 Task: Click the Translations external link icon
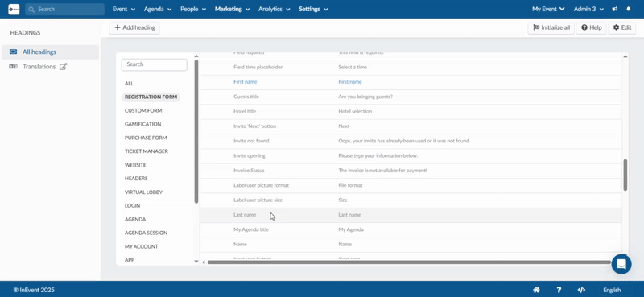point(63,67)
